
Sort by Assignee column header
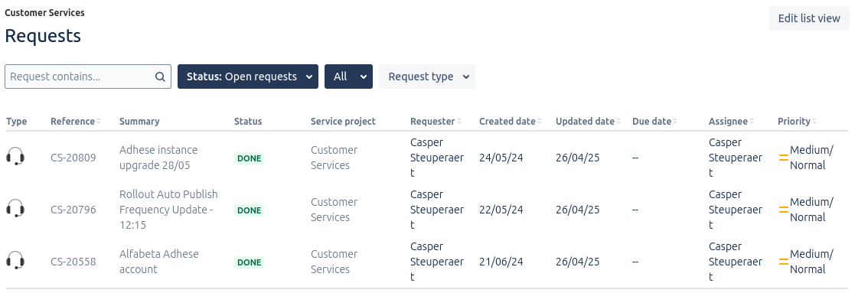pos(731,121)
